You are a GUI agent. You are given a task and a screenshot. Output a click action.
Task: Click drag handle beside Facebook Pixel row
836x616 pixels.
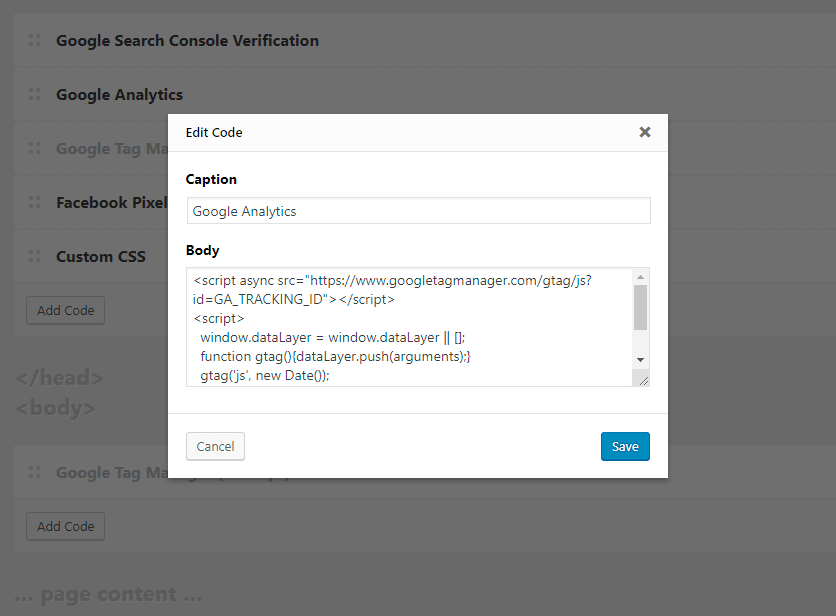35,202
